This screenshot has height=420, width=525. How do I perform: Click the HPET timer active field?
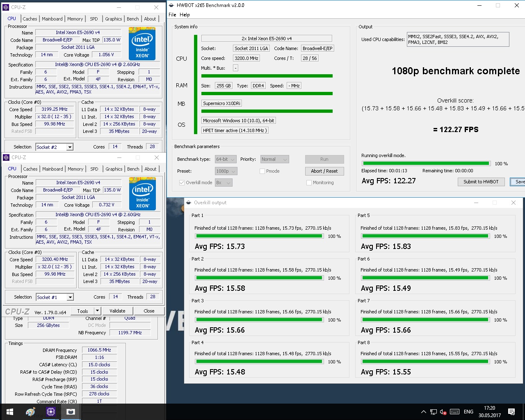pos(235,130)
